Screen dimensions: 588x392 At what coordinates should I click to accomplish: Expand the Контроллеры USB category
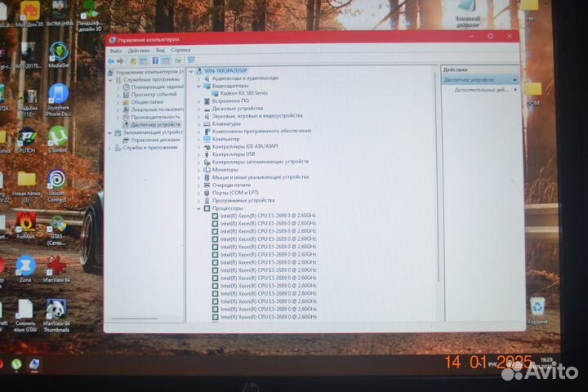198,154
